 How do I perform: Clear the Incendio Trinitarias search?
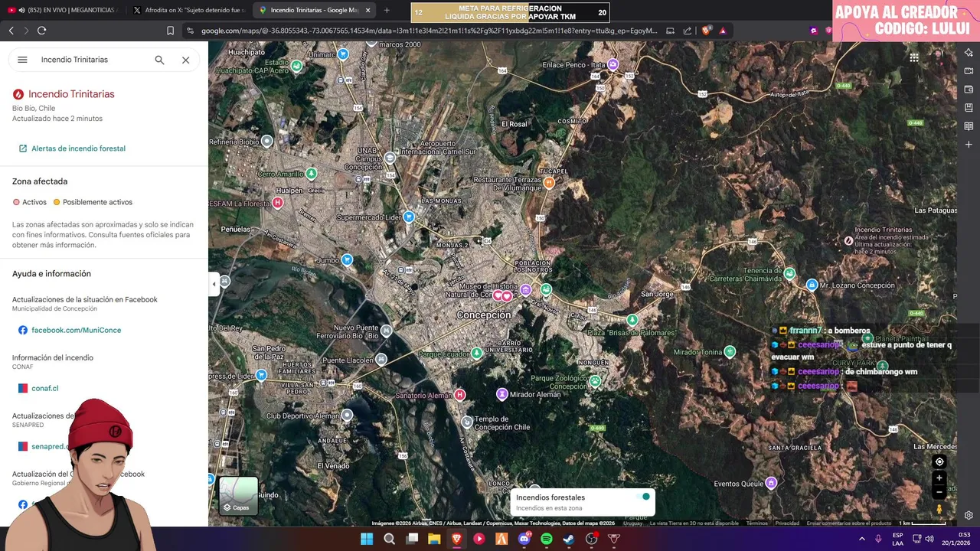pyautogui.click(x=185, y=60)
